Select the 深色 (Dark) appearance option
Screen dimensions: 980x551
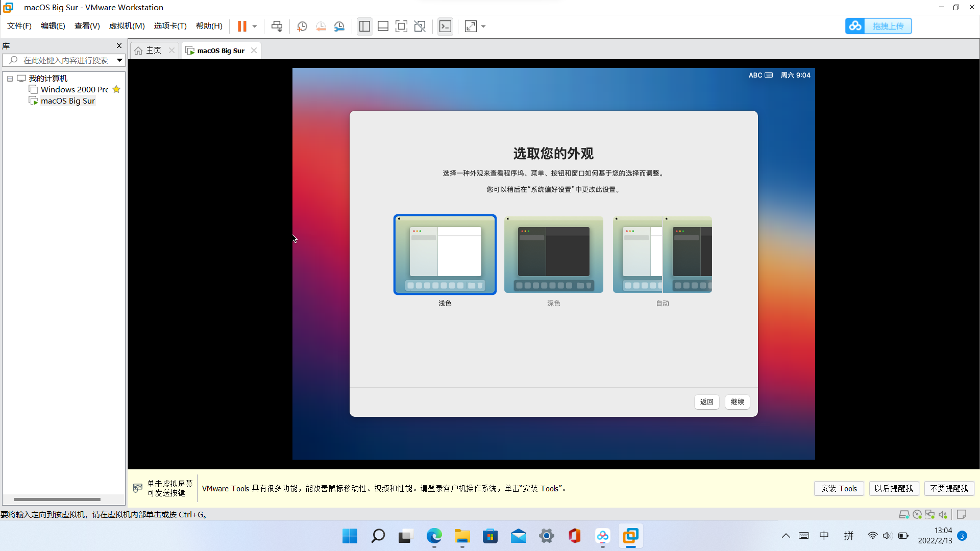(x=553, y=255)
